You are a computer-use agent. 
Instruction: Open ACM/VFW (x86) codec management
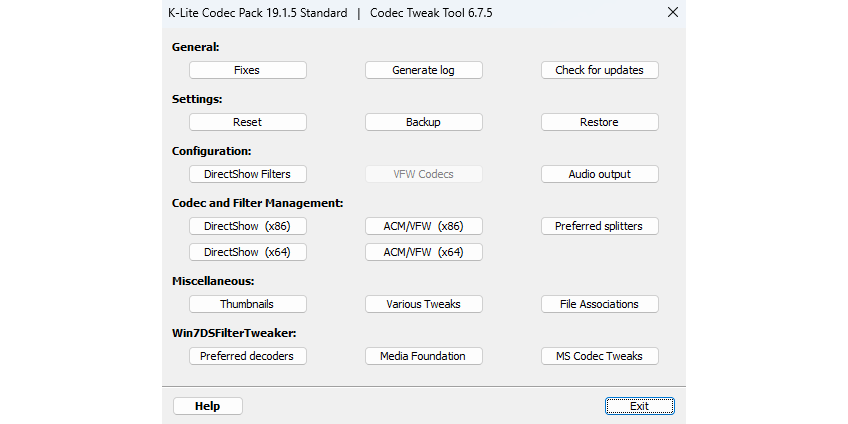pyautogui.click(x=423, y=226)
